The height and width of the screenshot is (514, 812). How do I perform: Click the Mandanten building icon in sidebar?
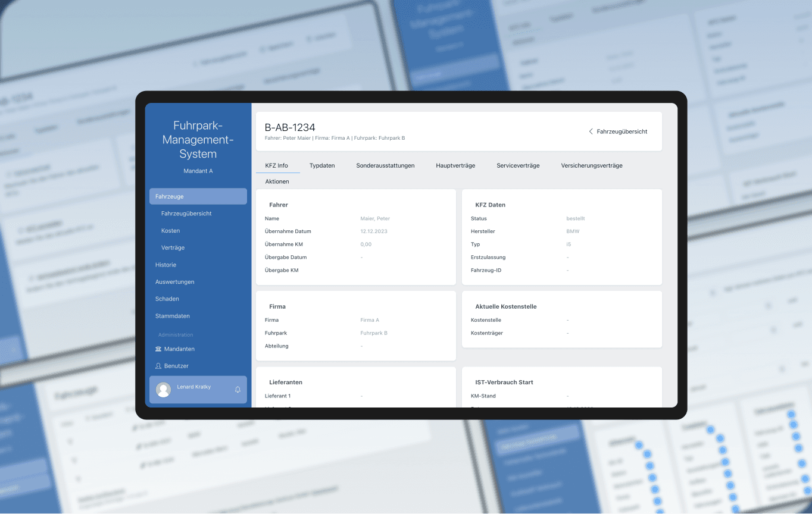158,349
